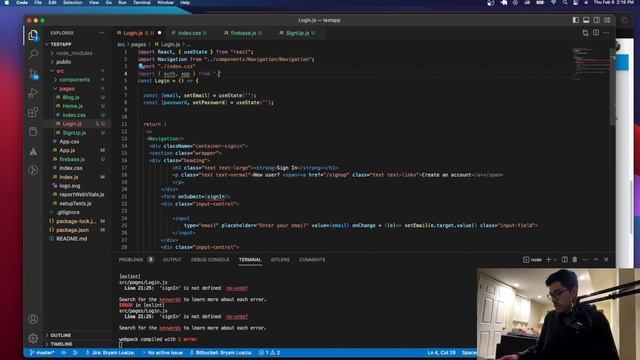
Task: Click the errors and warnings count in the status bar
Action: [269, 353]
